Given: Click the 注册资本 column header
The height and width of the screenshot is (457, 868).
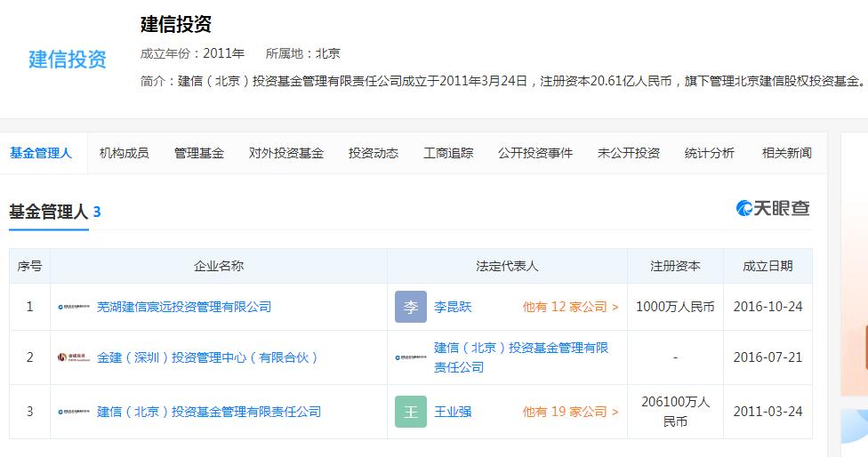Looking at the screenshot, I should [x=675, y=266].
